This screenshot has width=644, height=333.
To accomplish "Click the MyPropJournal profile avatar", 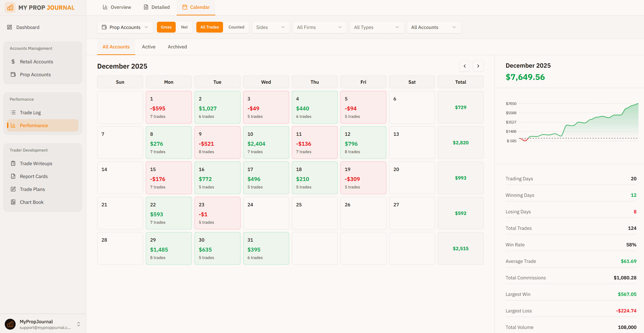I will point(10,324).
